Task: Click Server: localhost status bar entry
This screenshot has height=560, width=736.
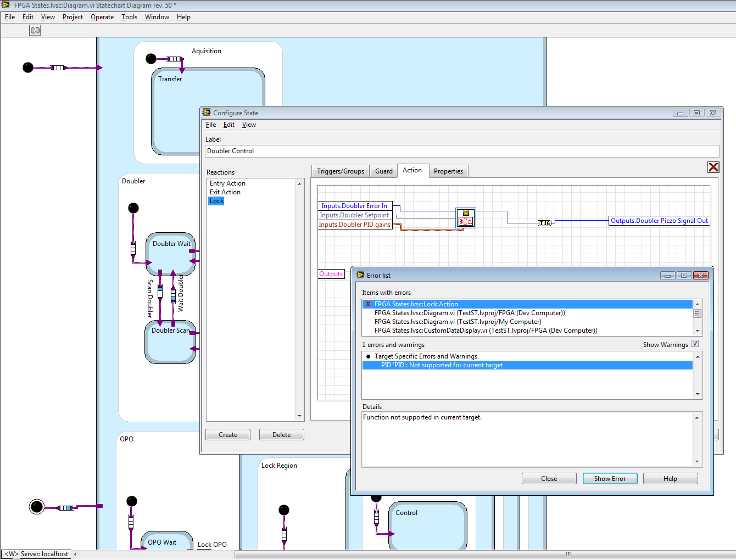Action: [x=37, y=554]
